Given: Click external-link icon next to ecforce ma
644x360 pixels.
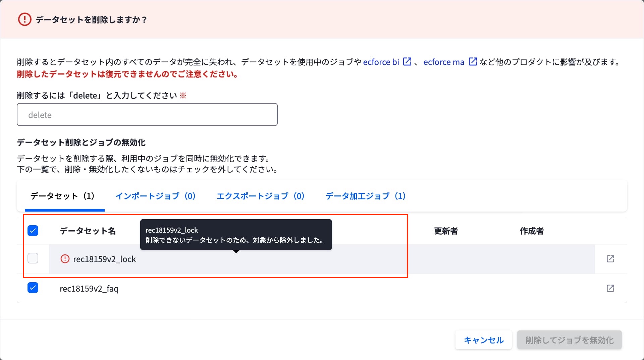Looking at the screenshot, I should (x=473, y=62).
